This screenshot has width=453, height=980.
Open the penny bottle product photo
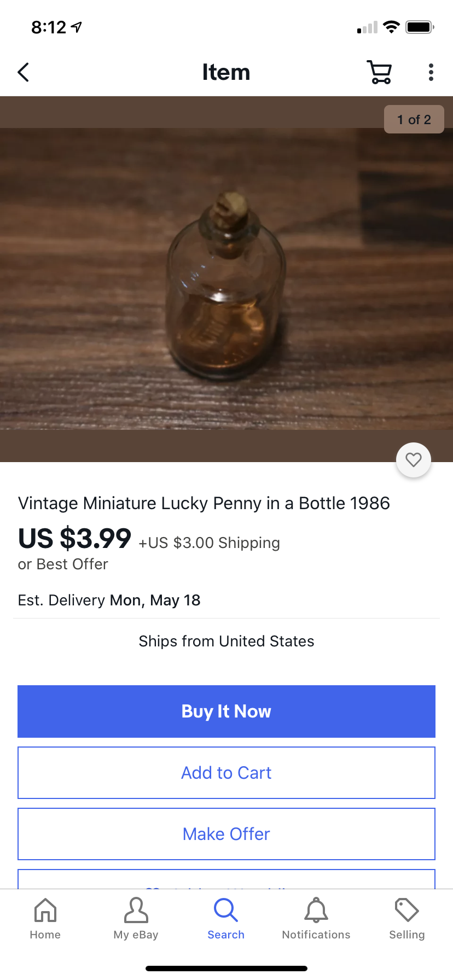coord(226,279)
